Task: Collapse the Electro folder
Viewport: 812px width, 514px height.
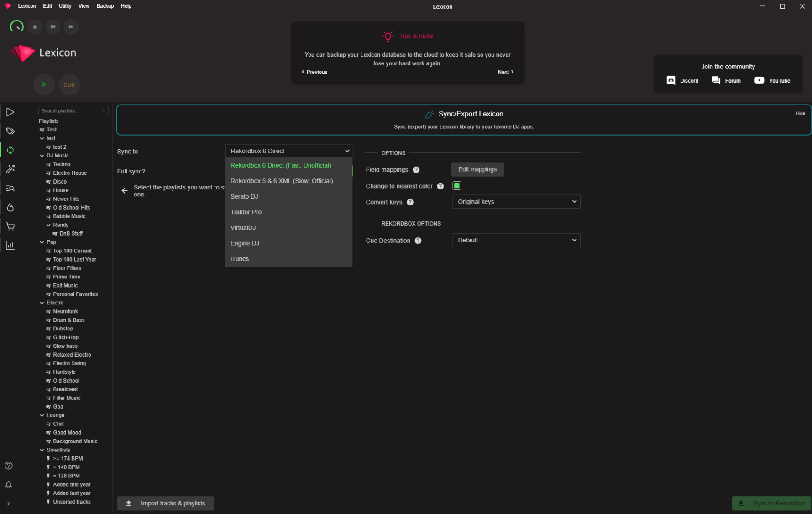Action: pos(42,303)
